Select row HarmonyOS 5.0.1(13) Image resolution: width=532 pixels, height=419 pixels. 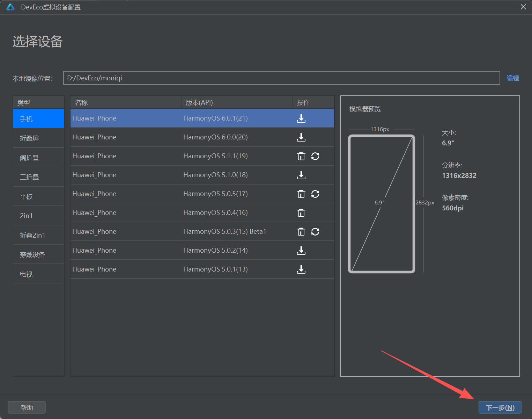(x=202, y=269)
